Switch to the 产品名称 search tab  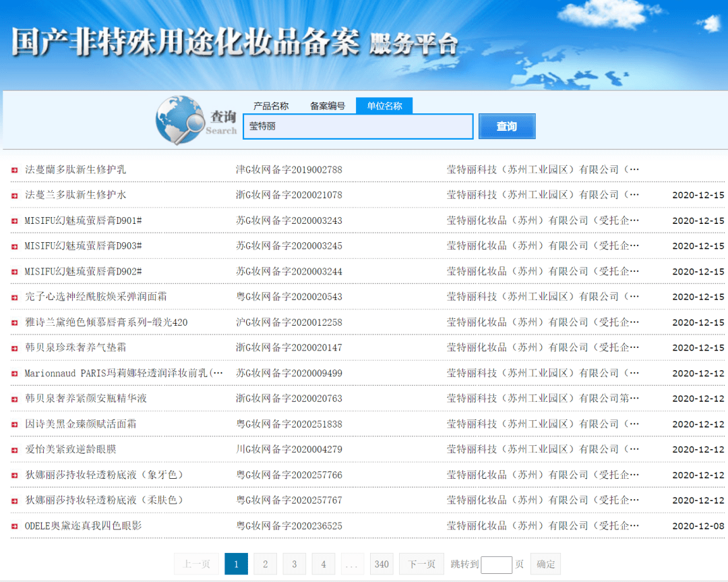click(271, 106)
